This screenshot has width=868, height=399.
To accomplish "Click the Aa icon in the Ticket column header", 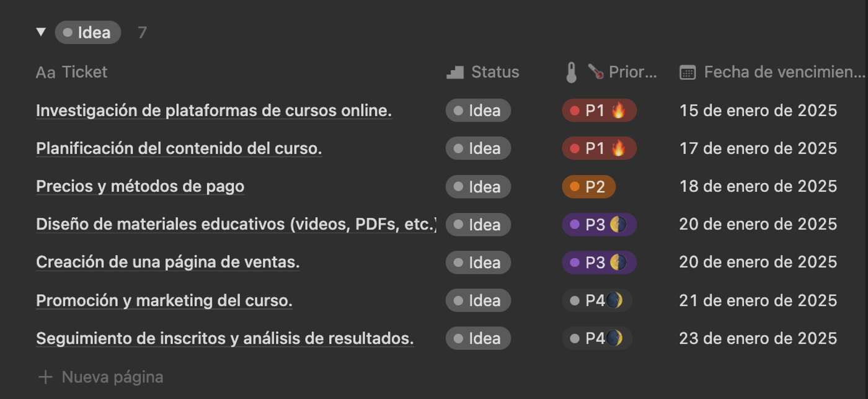I will point(46,72).
